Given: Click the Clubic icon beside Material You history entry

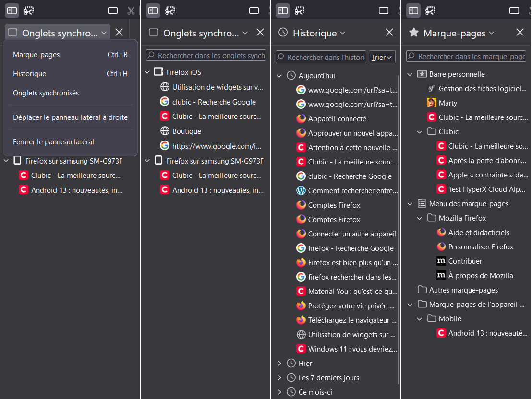Looking at the screenshot, I should [301, 291].
